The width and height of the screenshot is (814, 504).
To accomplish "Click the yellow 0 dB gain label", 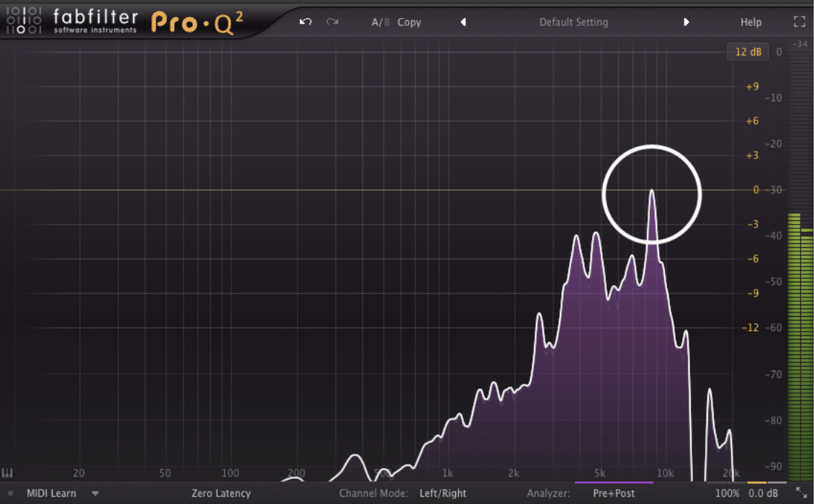I will tap(756, 190).
